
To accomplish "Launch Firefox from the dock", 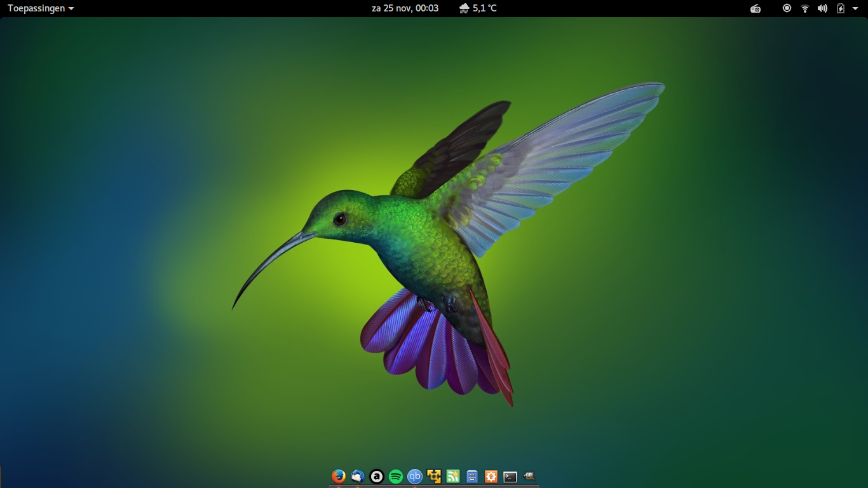I will coord(339,476).
